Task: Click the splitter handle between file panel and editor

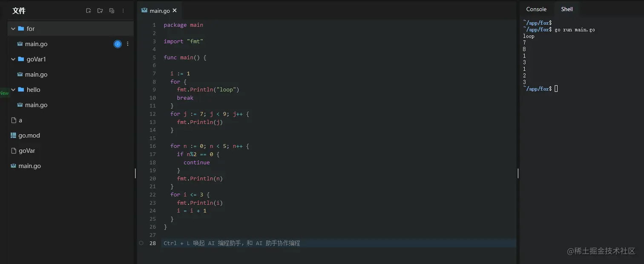Action: pos(135,173)
